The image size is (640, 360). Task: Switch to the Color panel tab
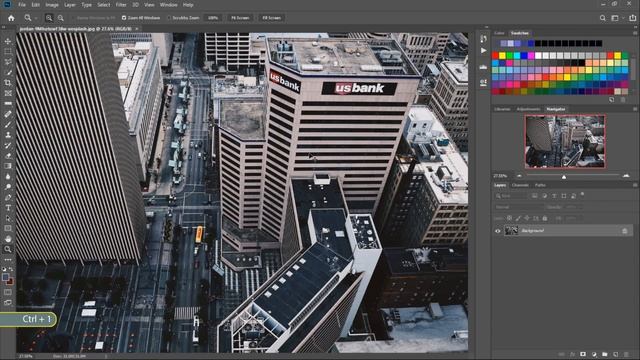click(499, 33)
